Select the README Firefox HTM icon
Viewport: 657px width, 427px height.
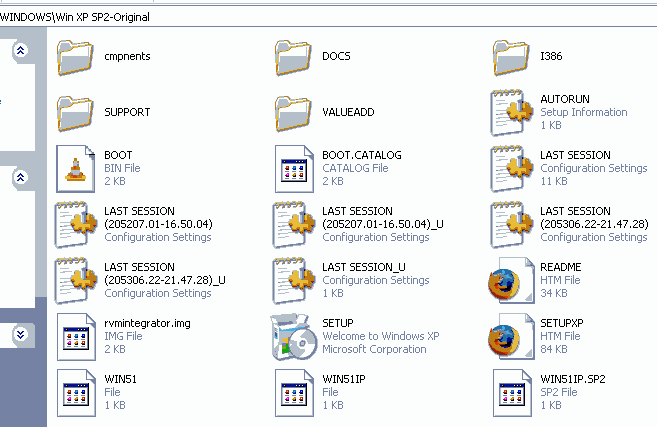tap(512, 280)
